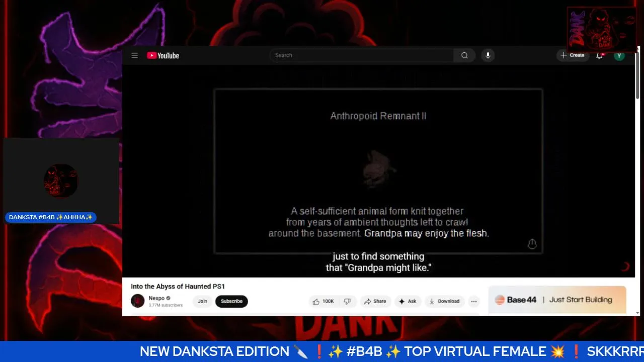Open the Ask AI button
644x362 pixels.
coord(408,301)
